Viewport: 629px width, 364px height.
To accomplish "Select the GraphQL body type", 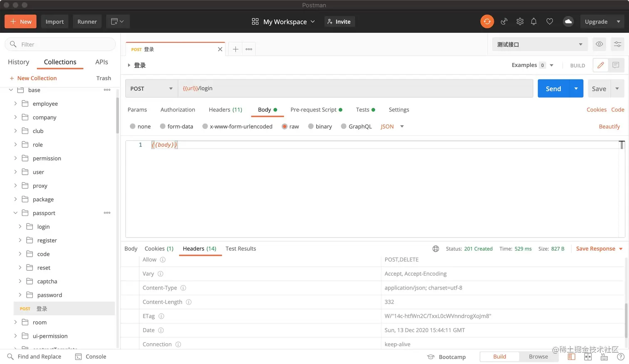I will click(344, 126).
